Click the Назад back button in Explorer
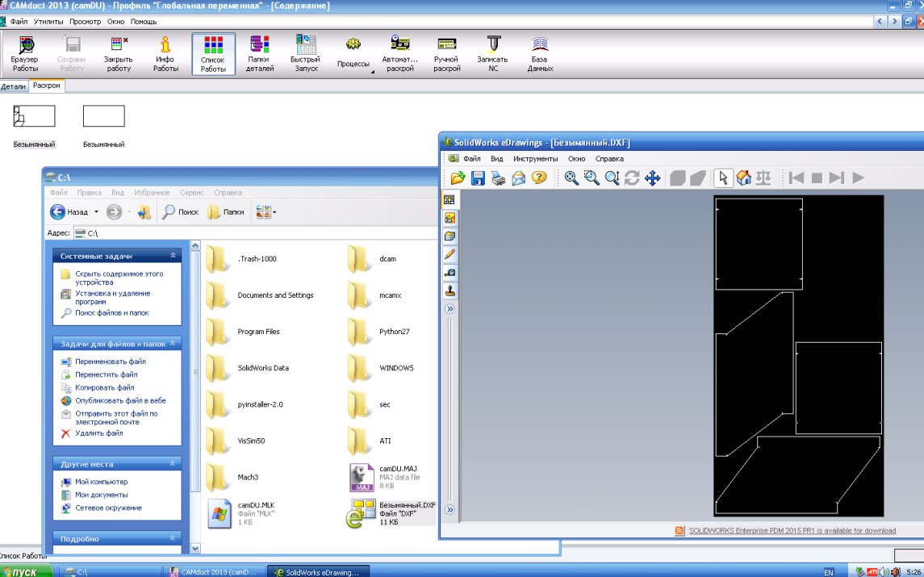924x577 pixels. (x=69, y=212)
